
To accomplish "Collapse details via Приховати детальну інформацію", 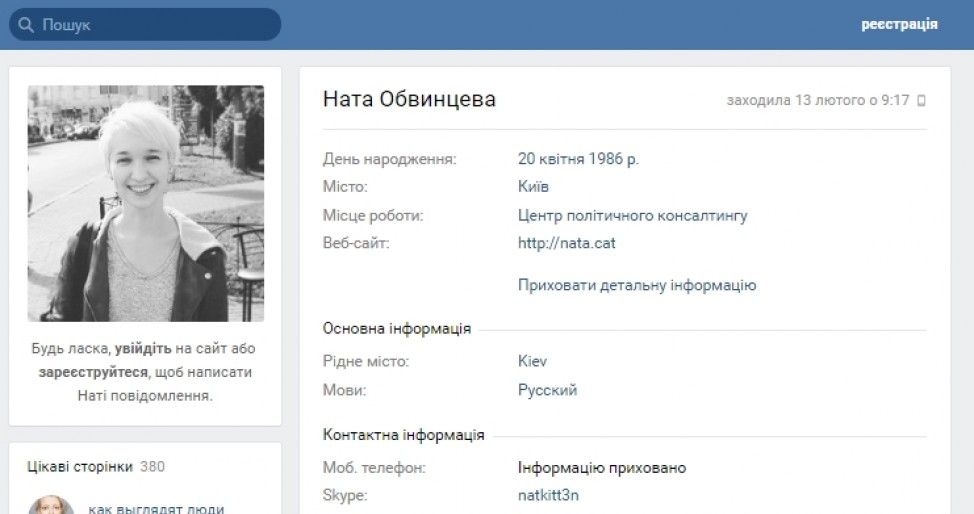I will click(x=636, y=285).
